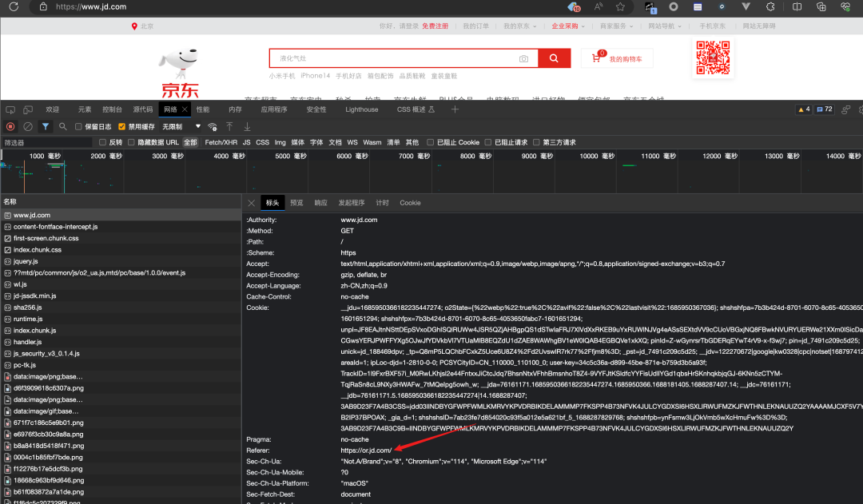Open the warnings counter showing 4
The height and width of the screenshot is (504, 863).
(804, 109)
